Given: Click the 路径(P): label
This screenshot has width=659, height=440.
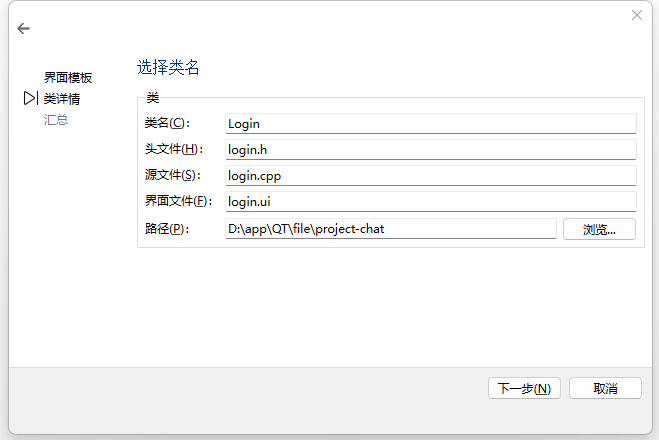Looking at the screenshot, I should coord(166,229).
